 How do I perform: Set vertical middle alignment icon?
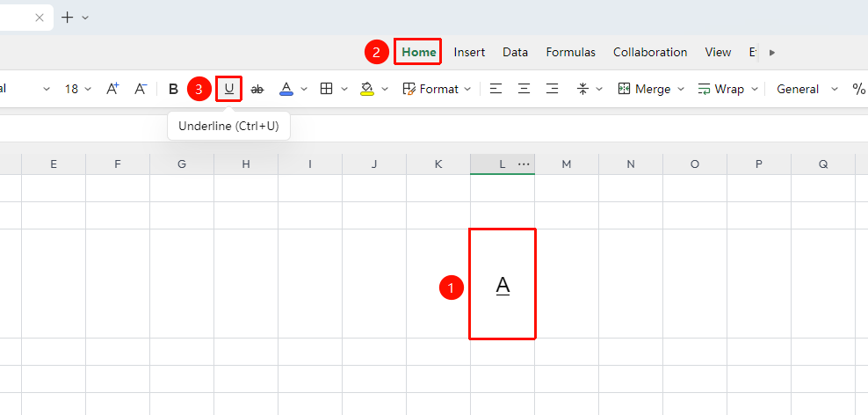(x=582, y=89)
